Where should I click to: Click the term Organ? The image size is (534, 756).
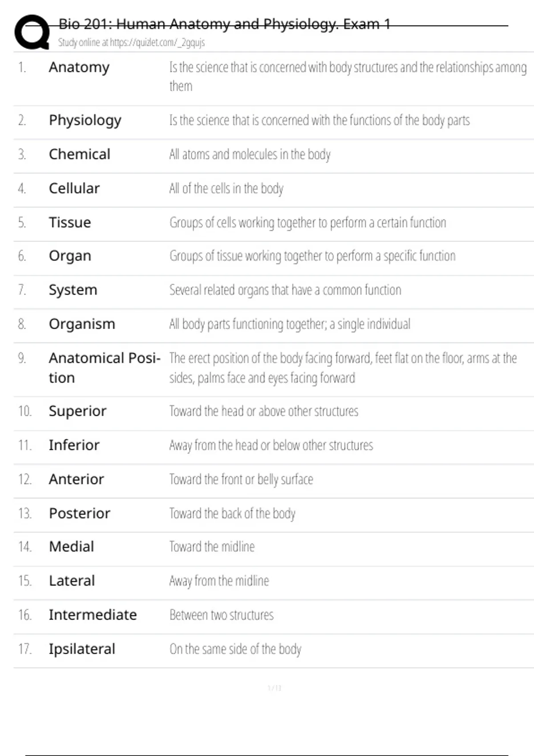tap(70, 256)
